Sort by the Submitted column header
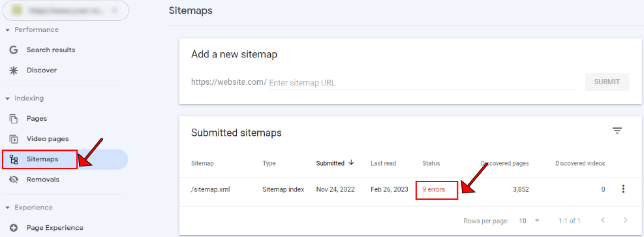 pyautogui.click(x=335, y=163)
